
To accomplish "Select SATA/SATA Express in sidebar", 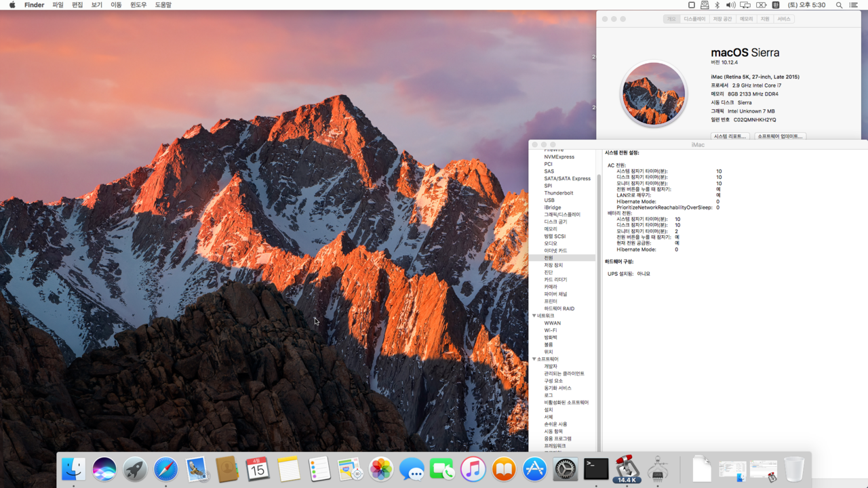I will (568, 178).
